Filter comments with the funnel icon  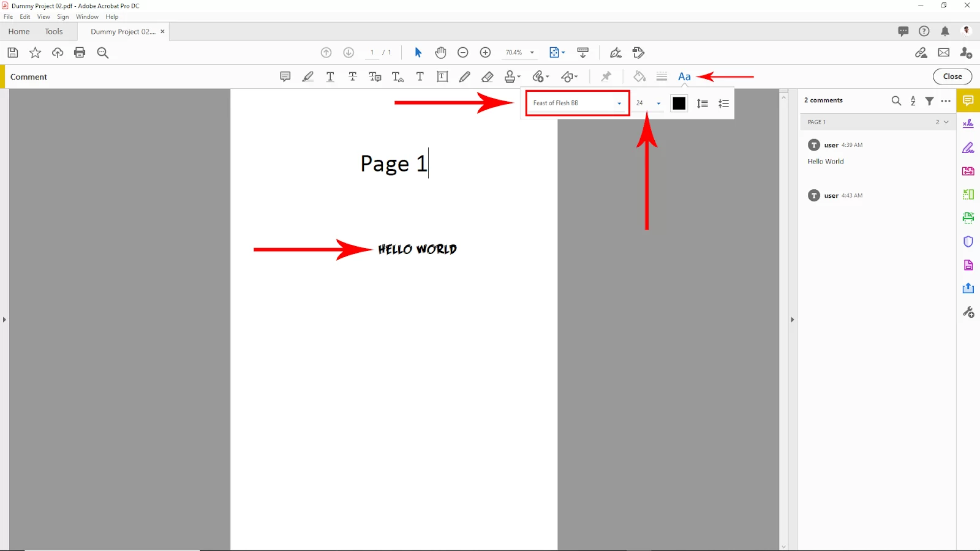930,100
